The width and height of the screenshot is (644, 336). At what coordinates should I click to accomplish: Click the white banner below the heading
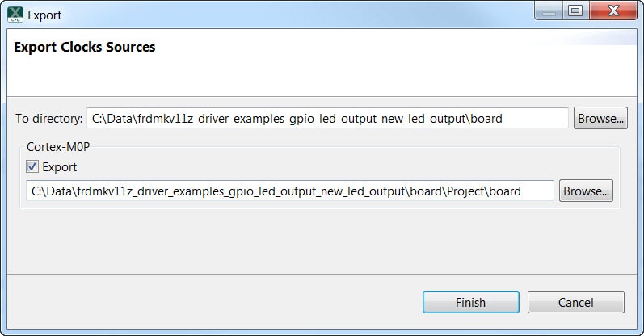[x=323, y=77]
